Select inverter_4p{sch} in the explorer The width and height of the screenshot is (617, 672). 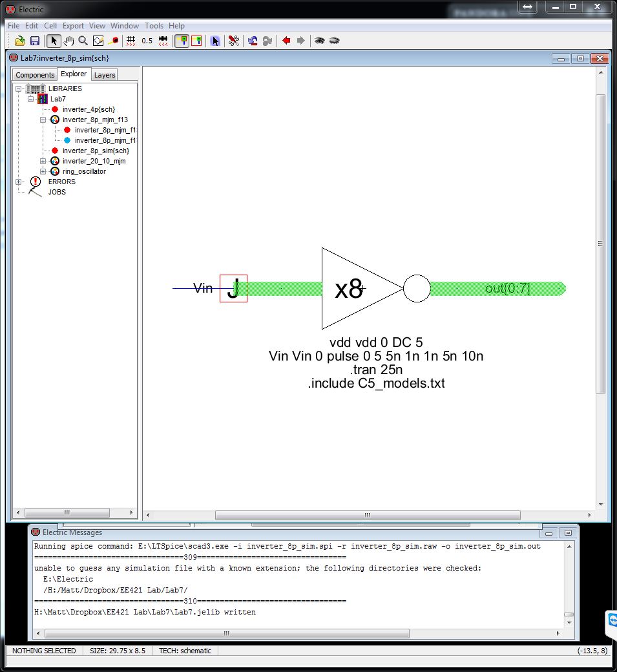click(89, 109)
